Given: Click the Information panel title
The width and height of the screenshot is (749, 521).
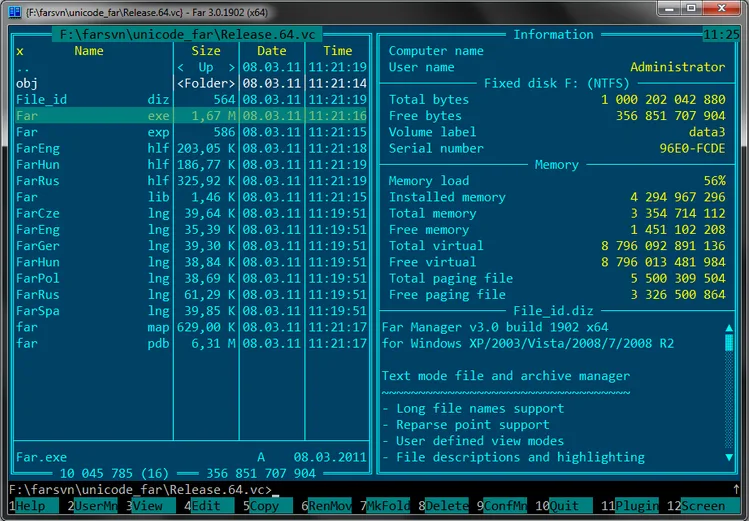Looking at the screenshot, I should pos(553,34).
